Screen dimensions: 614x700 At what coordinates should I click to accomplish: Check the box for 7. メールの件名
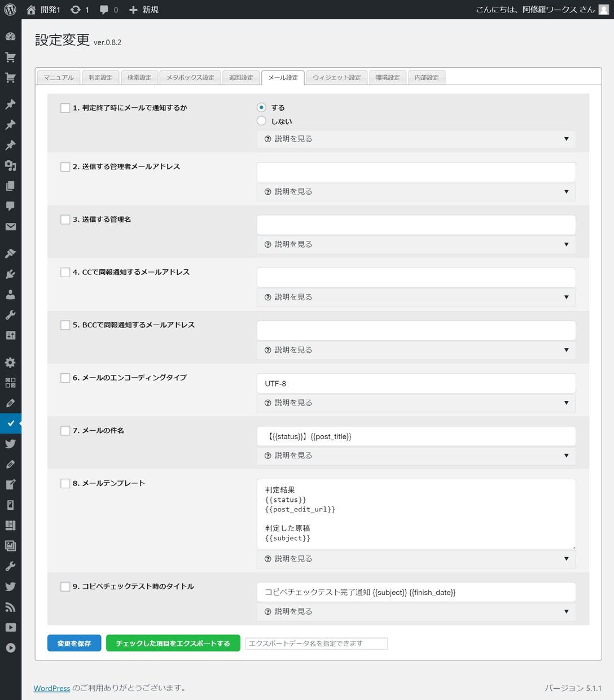[65, 430]
